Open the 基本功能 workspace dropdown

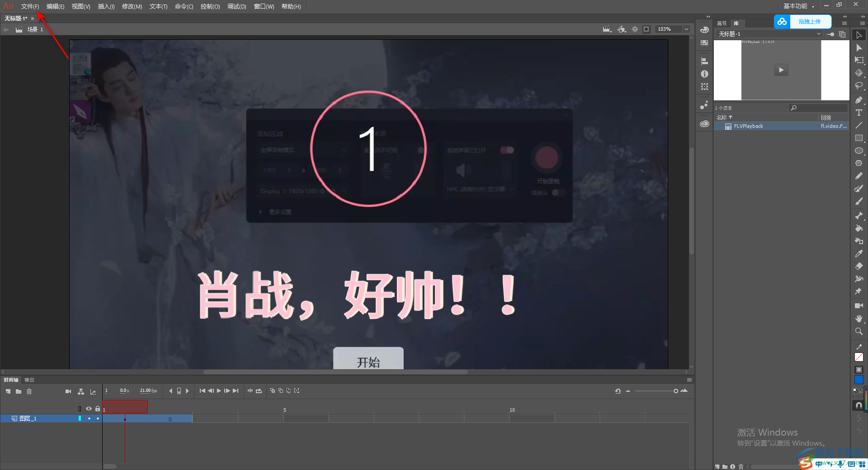pyautogui.click(x=799, y=6)
